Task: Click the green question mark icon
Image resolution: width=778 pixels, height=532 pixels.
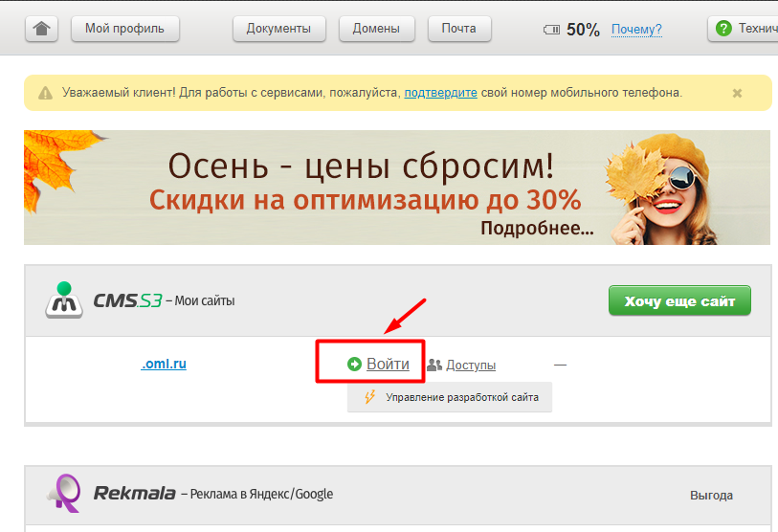Action: coord(723,29)
